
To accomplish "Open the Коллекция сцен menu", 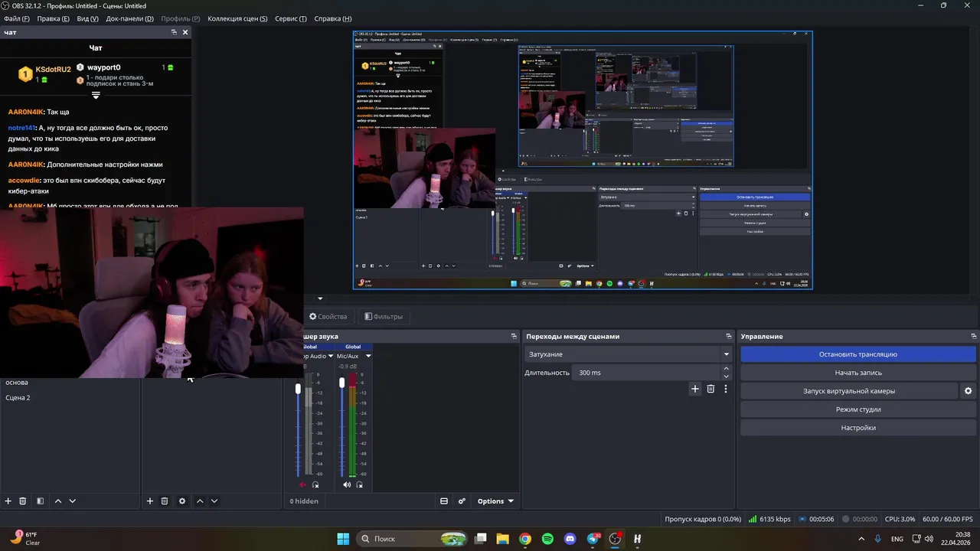I will [x=237, y=18].
